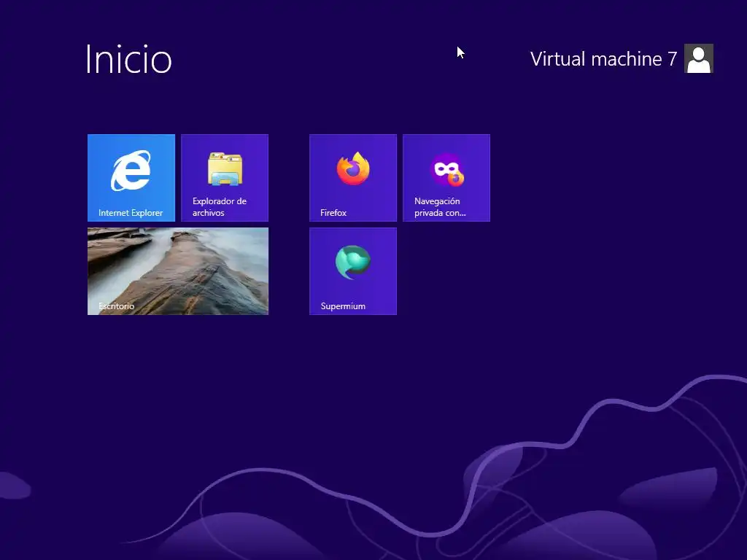Click the Inicio heading text
Image resolution: width=747 pixels, height=560 pixels.
[x=128, y=60]
